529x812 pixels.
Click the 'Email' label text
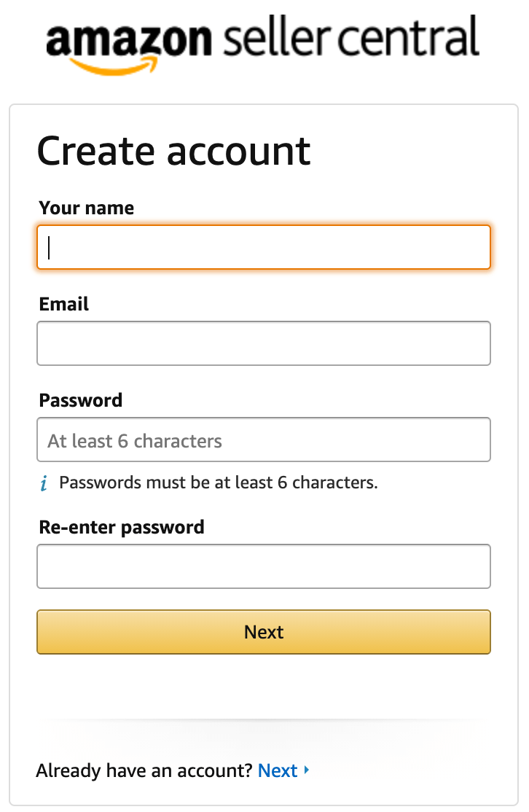[63, 304]
